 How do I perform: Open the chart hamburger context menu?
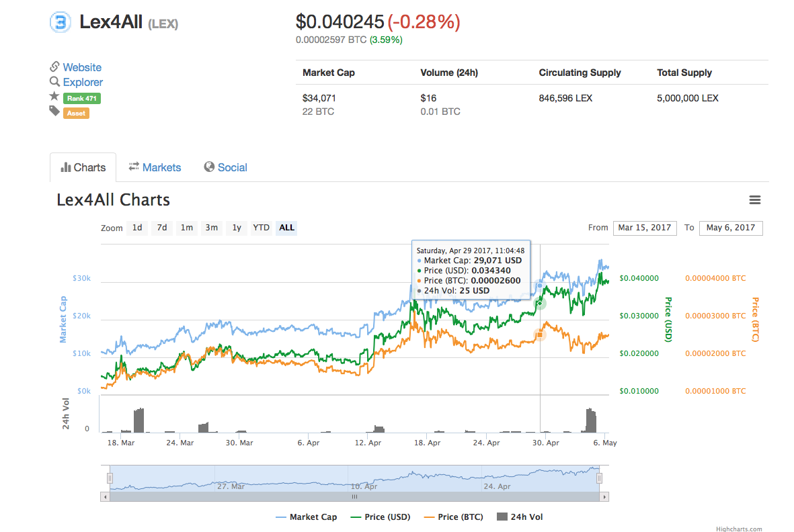(754, 199)
